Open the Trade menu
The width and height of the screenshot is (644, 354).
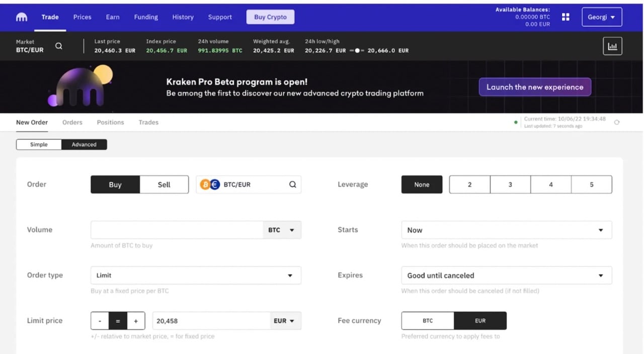[x=50, y=17]
